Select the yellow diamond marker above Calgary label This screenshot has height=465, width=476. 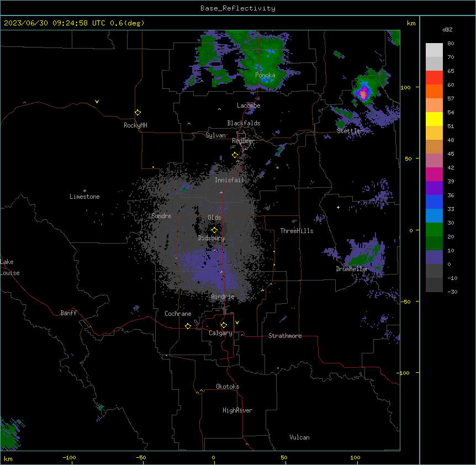click(x=224, y=325)
